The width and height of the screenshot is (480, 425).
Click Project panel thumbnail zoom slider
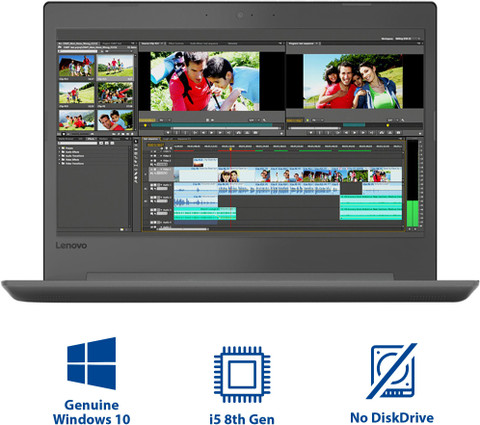[80, 134]
